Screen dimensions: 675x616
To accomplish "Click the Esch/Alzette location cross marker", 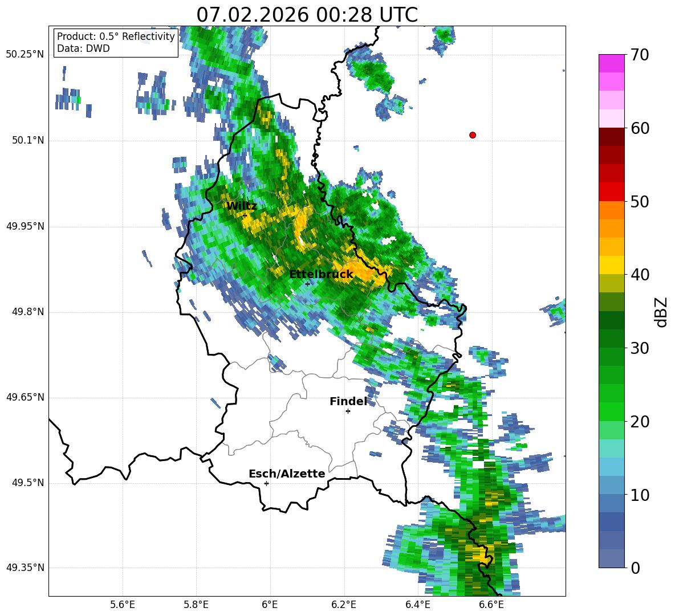I will (x=266, y=483).
